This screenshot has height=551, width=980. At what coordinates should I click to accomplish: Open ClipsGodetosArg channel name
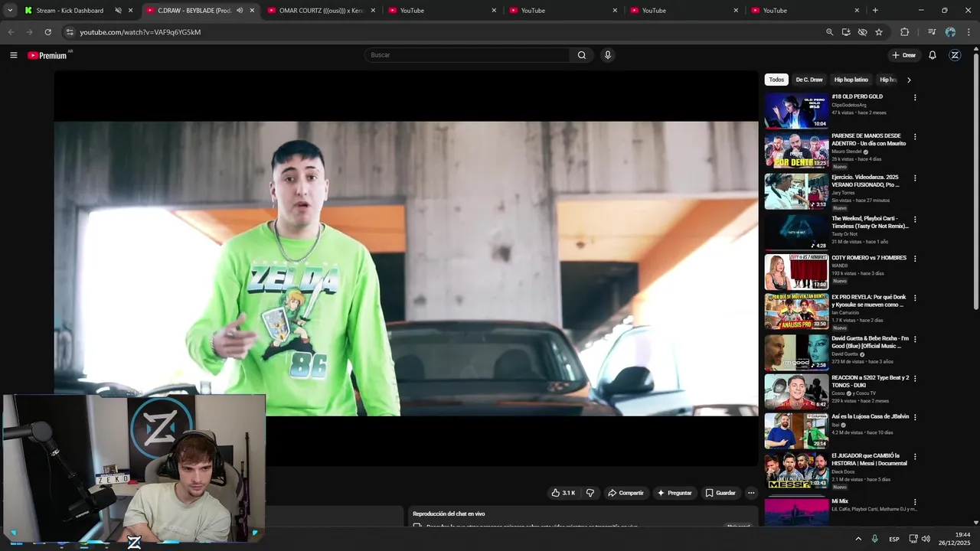[849, 105]
